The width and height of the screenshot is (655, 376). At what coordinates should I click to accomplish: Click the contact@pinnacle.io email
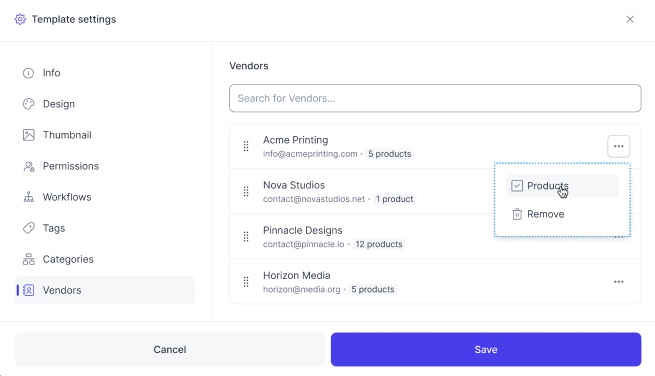click(303, 244)
